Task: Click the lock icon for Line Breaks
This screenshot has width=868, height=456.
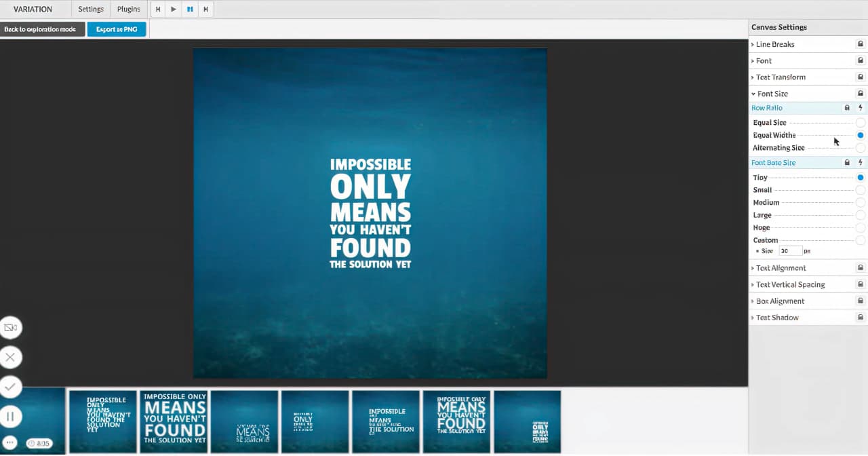Action: coord(861,44)
